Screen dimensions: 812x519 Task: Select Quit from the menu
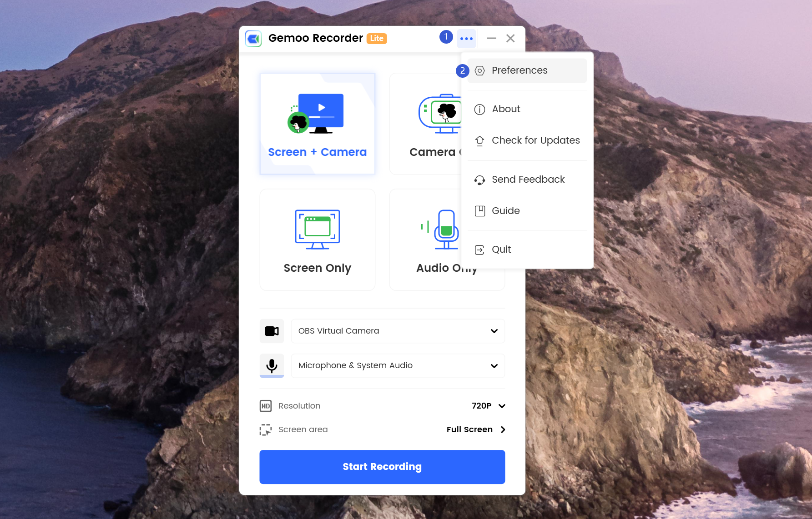[527, 250]
